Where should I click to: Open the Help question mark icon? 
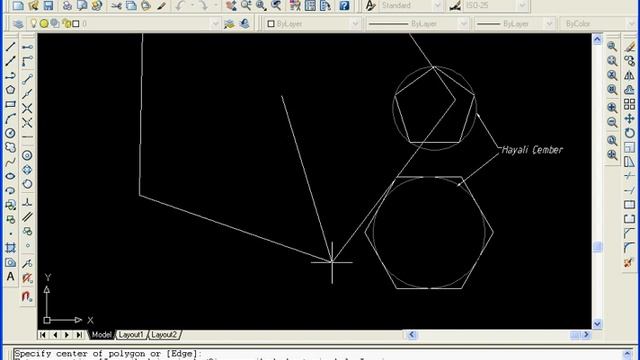coord(344,5)
